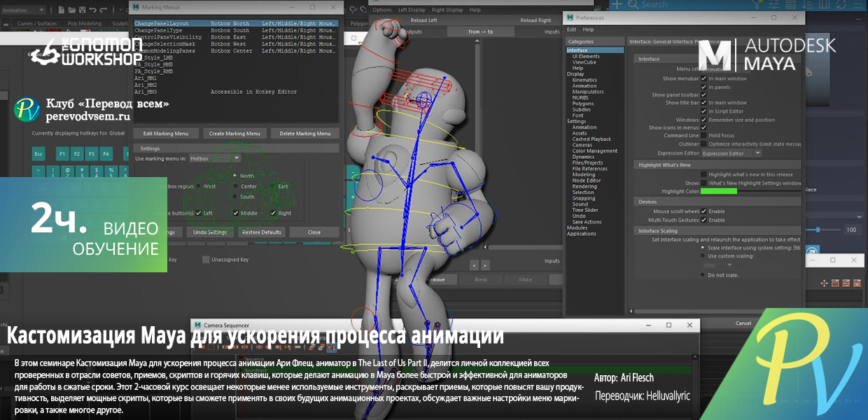Adjust blue slider next to 100 value
Image resolution: width=868 pixels, height=420 pixels.
(x=818, y=230)
